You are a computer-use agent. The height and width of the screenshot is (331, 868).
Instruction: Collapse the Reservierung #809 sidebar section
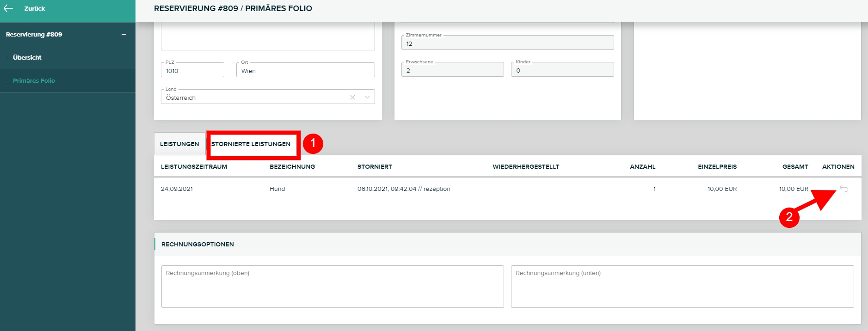(x=123, y=34)
